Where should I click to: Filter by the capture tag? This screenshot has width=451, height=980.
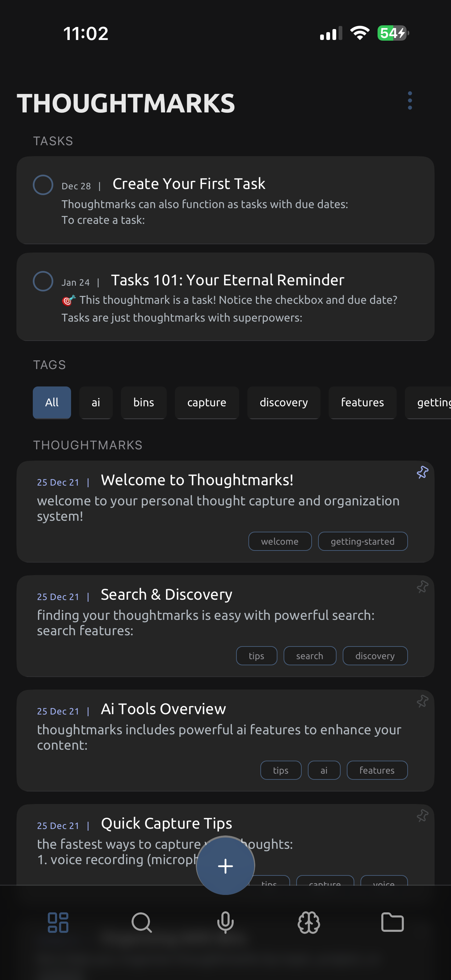click(x=206, y=403)
